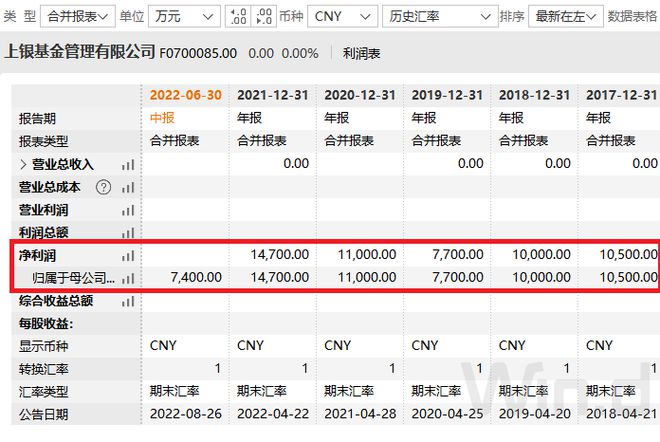Screen dimensions: 660x442
Task: Click announcement date 2020-04-25
Action: 447,414
